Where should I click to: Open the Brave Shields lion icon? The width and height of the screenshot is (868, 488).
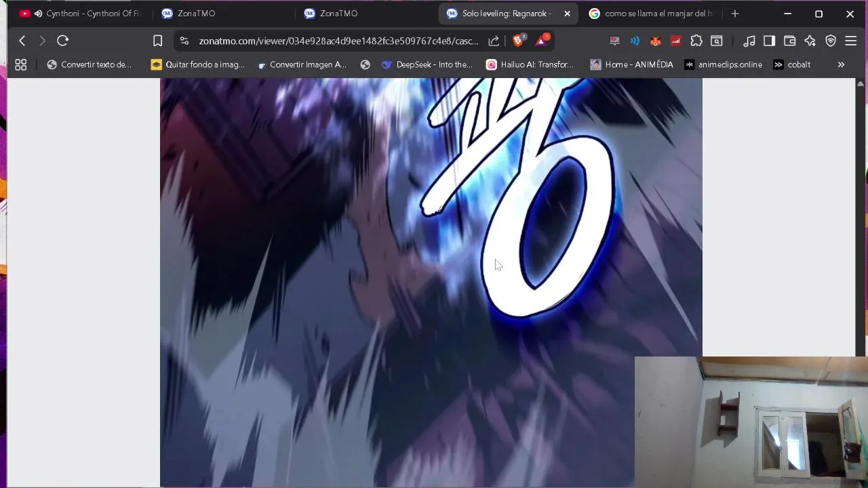click(519, 41)
